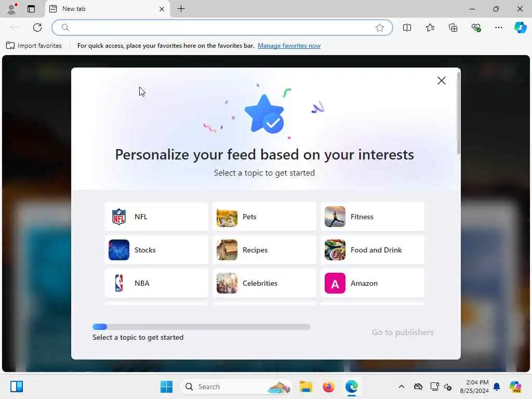Launch Firefox from taskbar
532x399 pixels.
tap(328, 387)
